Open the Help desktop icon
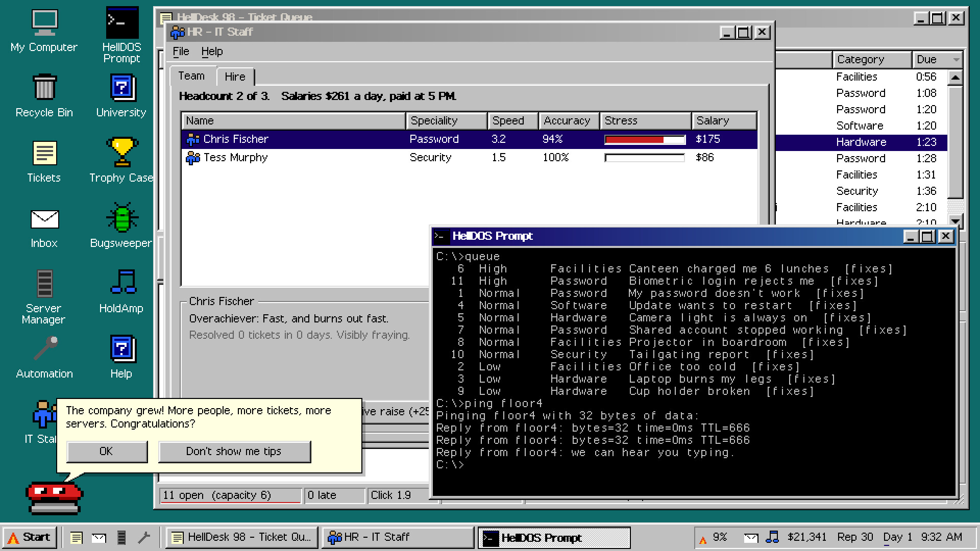 click(x=121, y=357)
